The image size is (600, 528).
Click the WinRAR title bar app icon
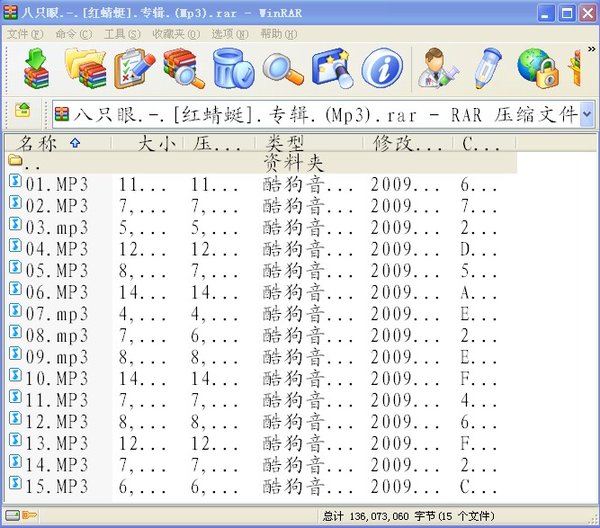tap(10, 13)
